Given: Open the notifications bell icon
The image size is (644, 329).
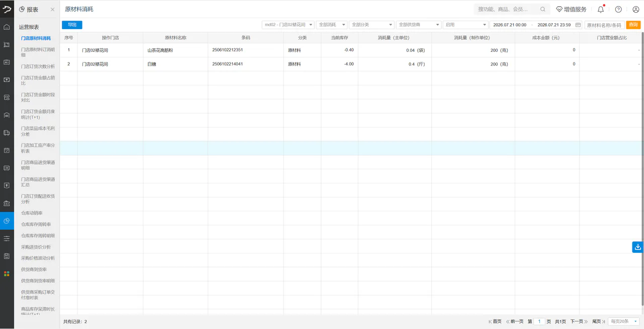Looking at the screenshot, I should coord(601,9).
